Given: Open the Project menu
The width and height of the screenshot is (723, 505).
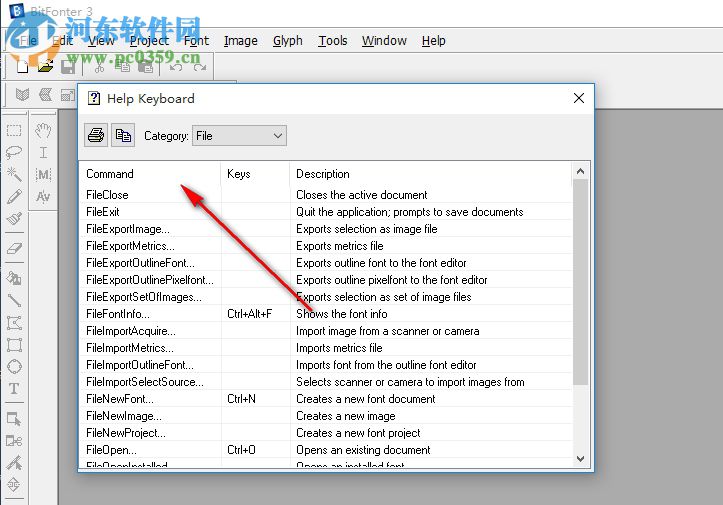Looking at the screenshot, I should (x=149, y=41).
